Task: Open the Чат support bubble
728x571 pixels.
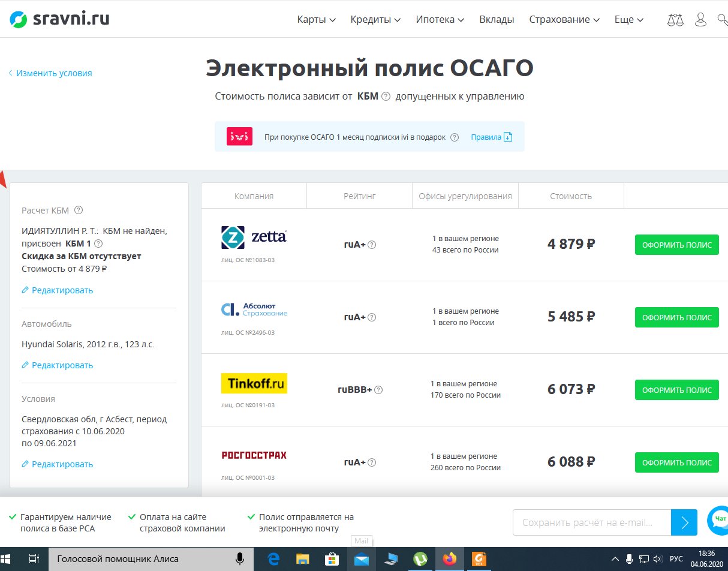Action: (718, 521)
